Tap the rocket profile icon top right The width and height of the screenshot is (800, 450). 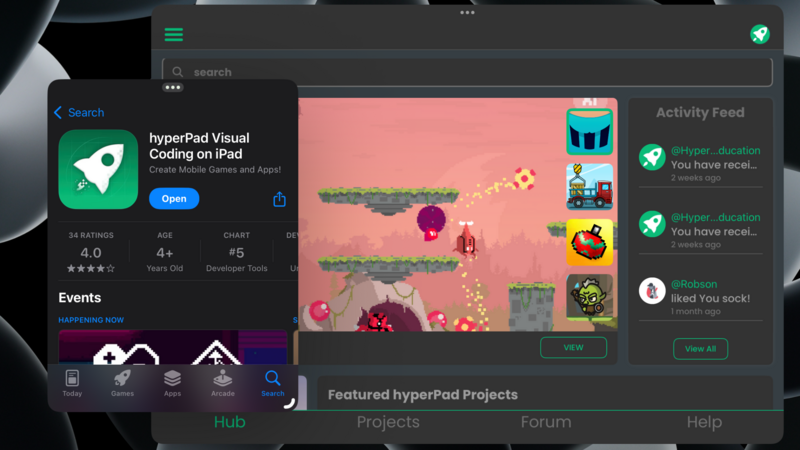[760, 34]
